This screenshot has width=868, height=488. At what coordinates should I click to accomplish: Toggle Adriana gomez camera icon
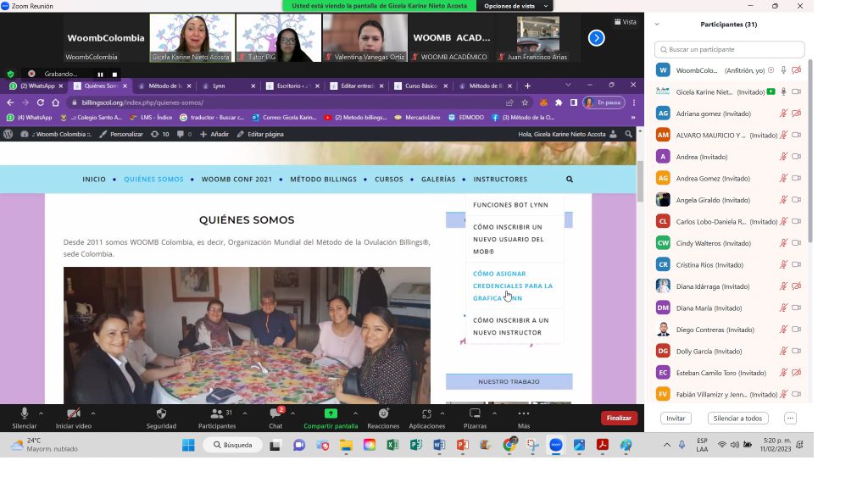click(x=796, y=114)
